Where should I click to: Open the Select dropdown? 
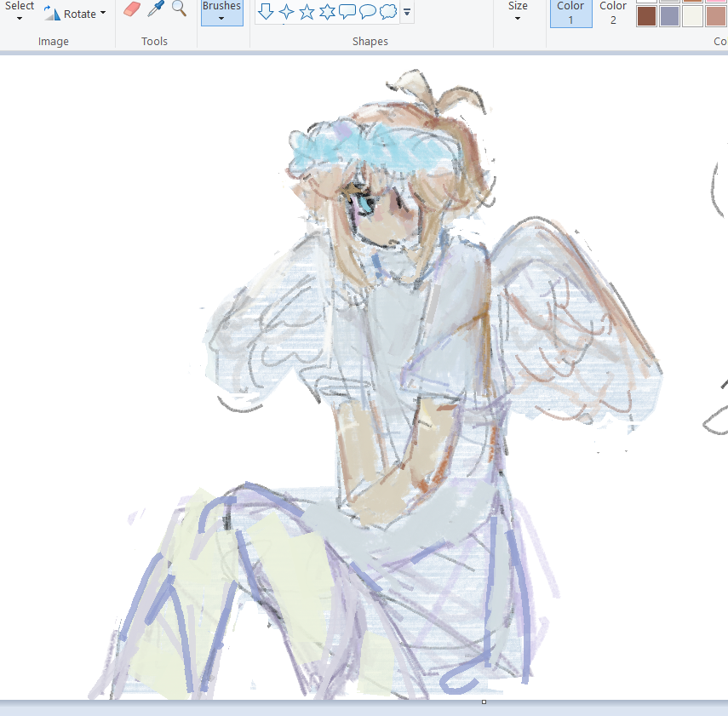[x=20, y=11]
